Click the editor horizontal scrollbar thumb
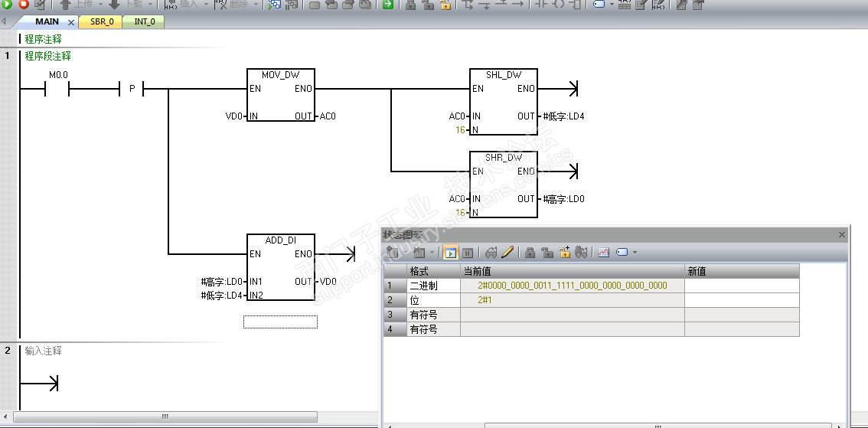This screenshot has height=428, width=868. [165, 417]
